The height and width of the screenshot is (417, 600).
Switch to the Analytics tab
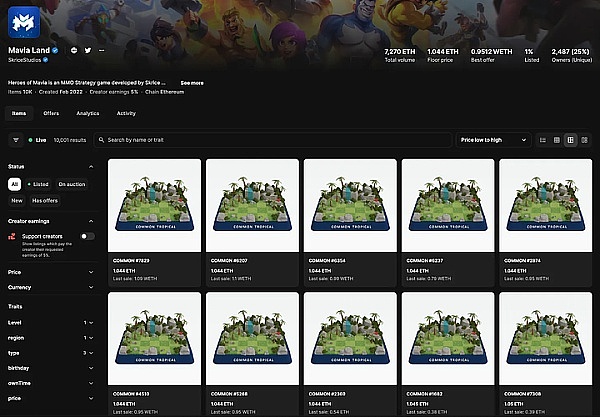pos(88,113)
